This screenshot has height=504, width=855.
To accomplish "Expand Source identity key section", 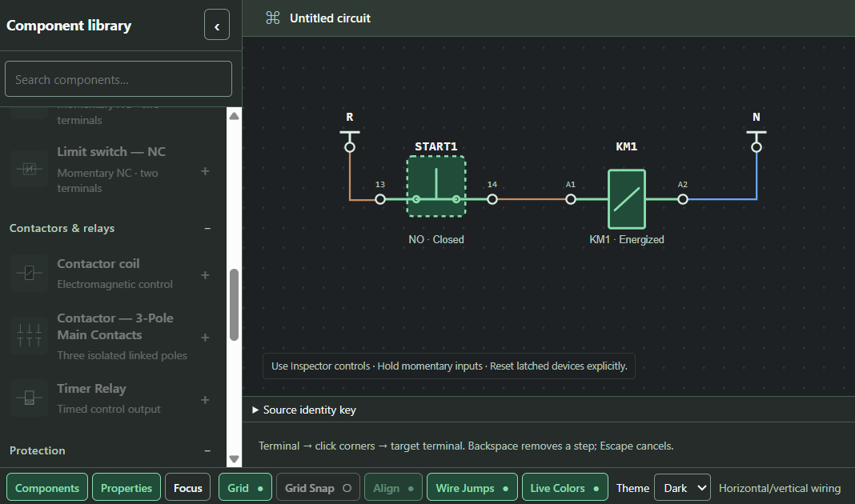I will (304, 410).
